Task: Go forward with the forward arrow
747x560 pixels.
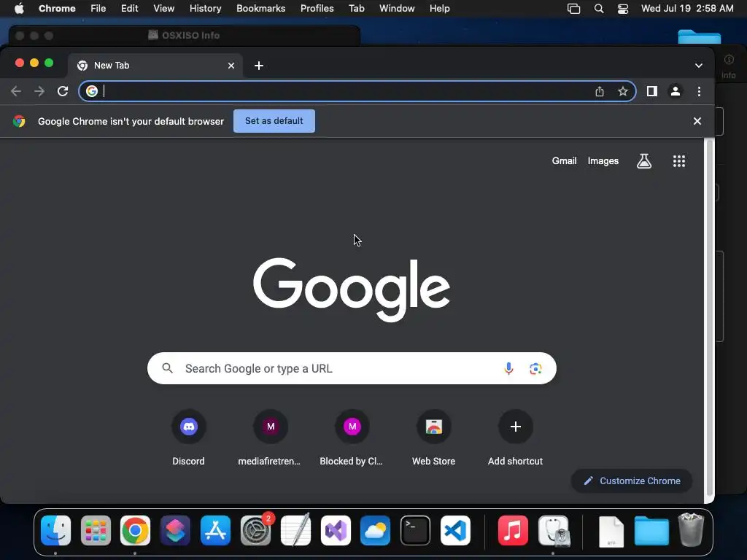Action: (39, 91)
